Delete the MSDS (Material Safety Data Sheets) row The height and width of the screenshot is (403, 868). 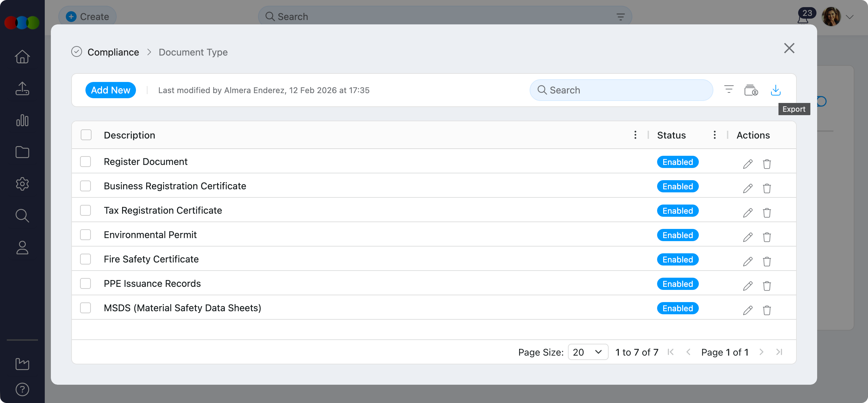767,310
